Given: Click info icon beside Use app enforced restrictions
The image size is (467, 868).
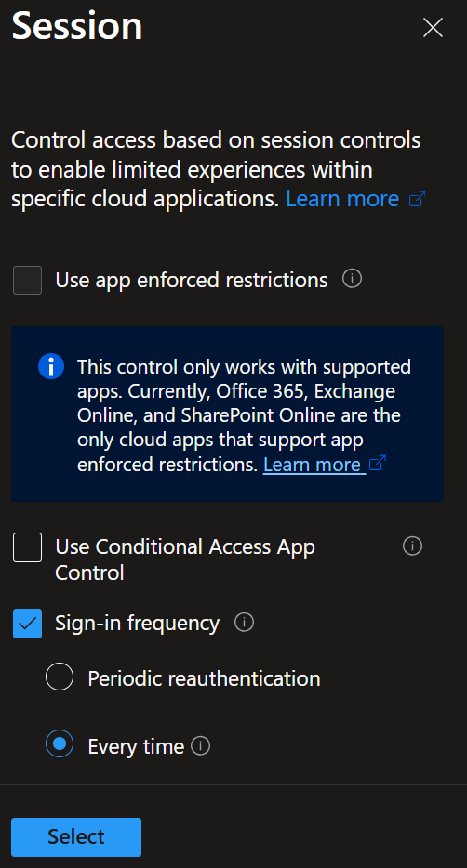Looking at the screenshot, I should coord(352,279).
